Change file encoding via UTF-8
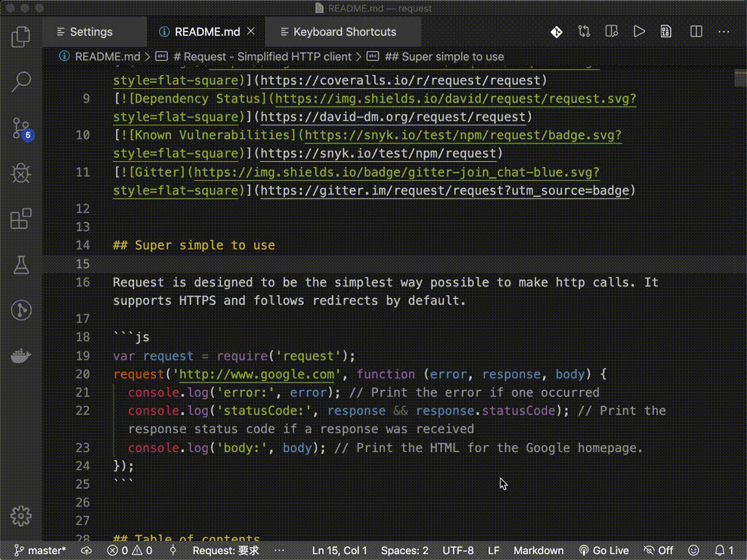Screen dimensions: 747x560 [458, 551]
